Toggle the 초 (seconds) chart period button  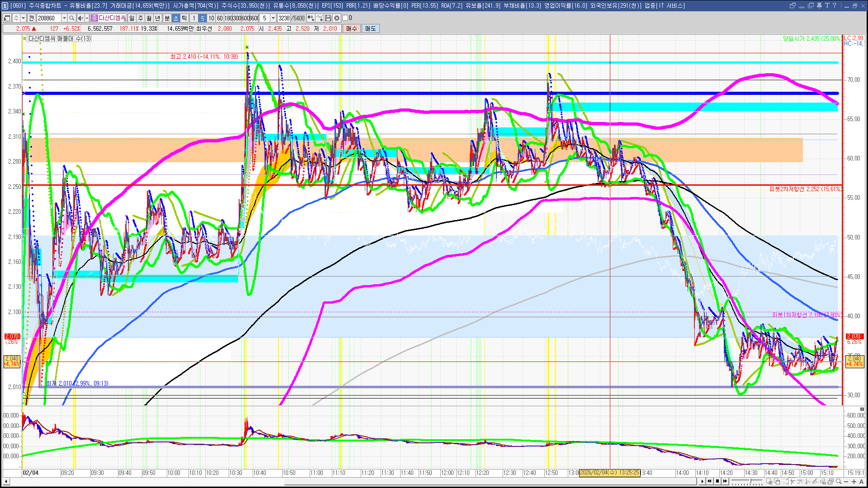(x=176, y=18)
